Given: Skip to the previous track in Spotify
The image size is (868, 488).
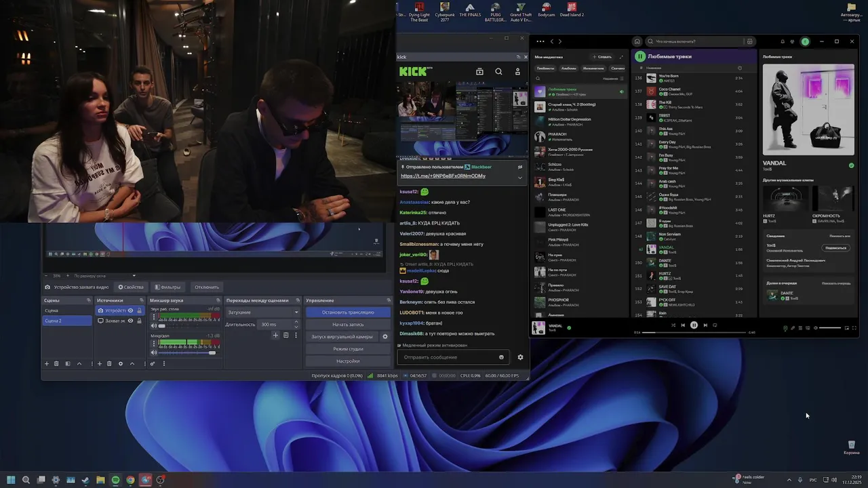Looking at the screenshot, I should click(683, 325).
